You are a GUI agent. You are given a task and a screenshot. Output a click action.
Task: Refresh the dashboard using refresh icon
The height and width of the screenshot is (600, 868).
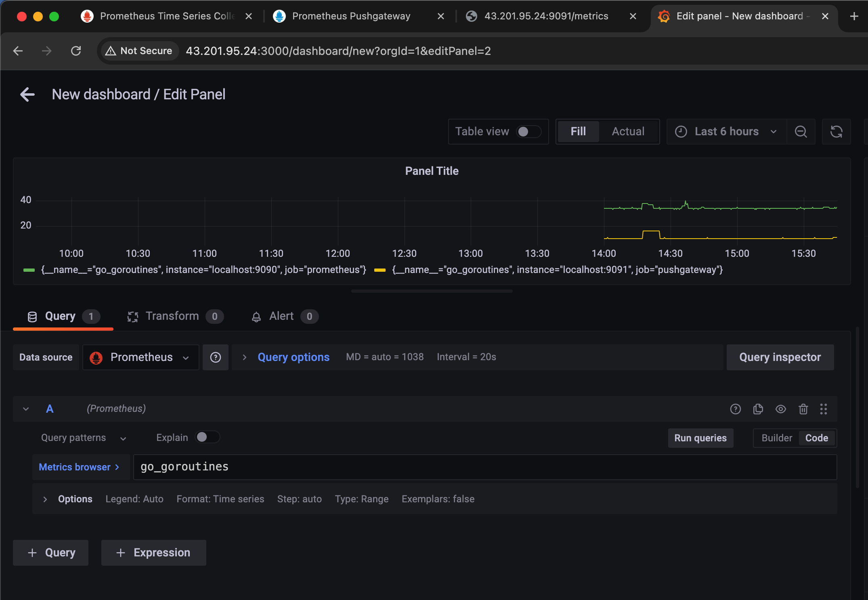[x=836, y=132]
